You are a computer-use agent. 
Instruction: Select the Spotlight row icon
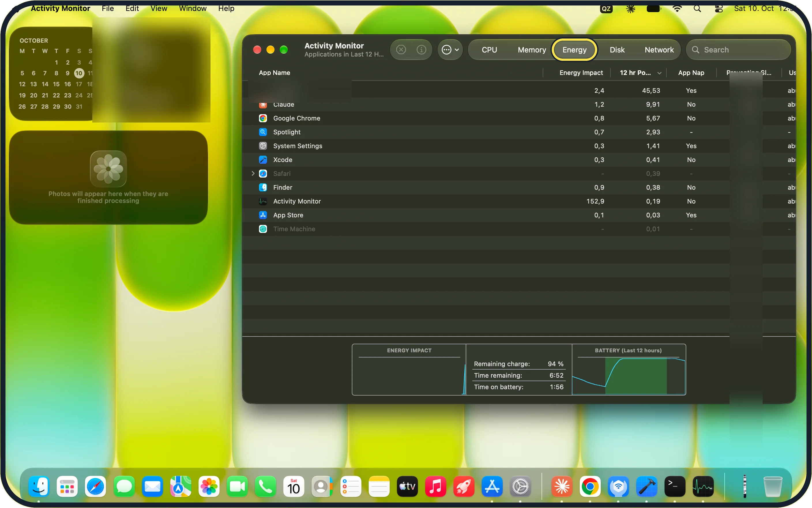[x=263, y=132]
